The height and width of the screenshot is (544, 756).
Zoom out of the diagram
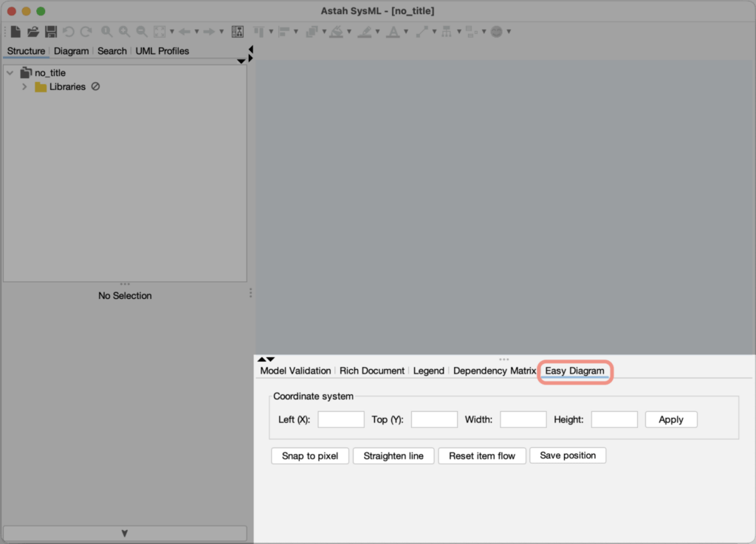(142, 31)
